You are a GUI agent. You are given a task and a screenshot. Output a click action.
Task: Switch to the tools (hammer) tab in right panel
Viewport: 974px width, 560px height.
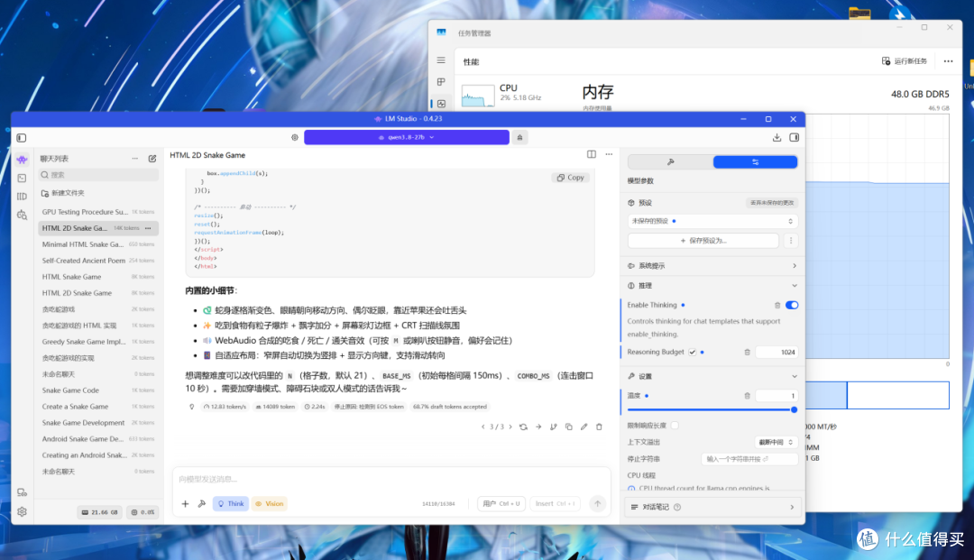(670, 162)
